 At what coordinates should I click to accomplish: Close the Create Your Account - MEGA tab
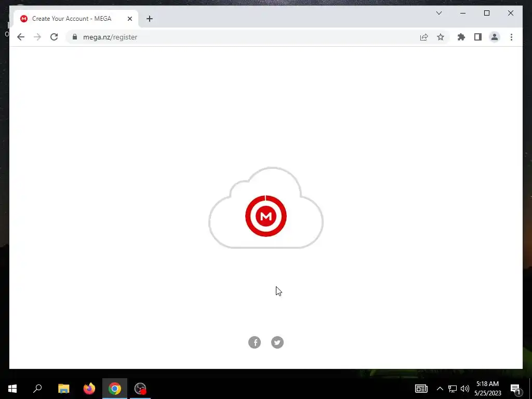[129, 19]
